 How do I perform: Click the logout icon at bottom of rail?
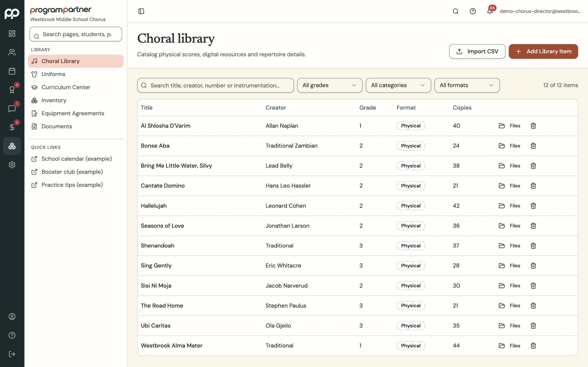[12, 354]
